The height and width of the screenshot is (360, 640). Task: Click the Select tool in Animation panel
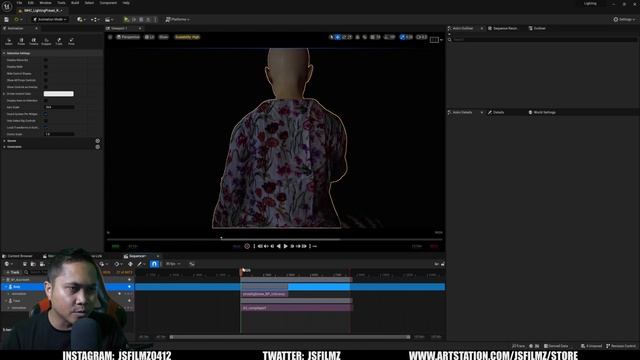(x=9, y=41)
